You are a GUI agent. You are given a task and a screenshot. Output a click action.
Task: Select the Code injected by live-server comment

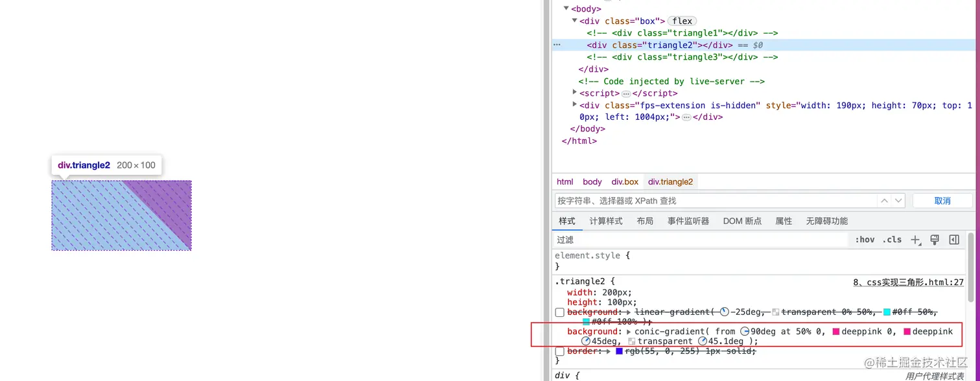(x=671, y=82)
